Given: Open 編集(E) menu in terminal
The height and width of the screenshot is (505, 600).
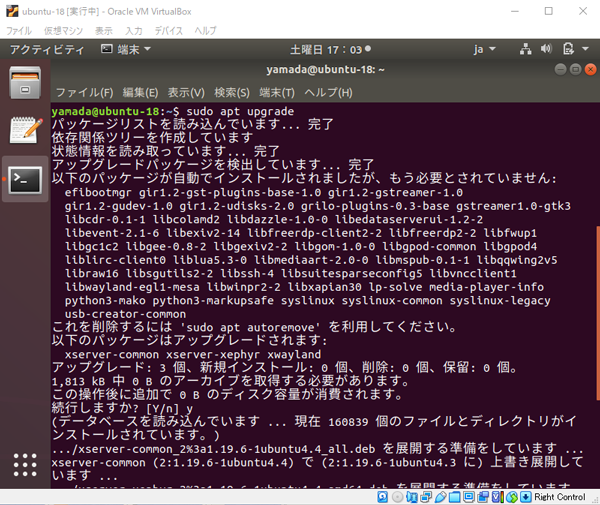Looking at the screenshot, I should [x=140, y=92].
